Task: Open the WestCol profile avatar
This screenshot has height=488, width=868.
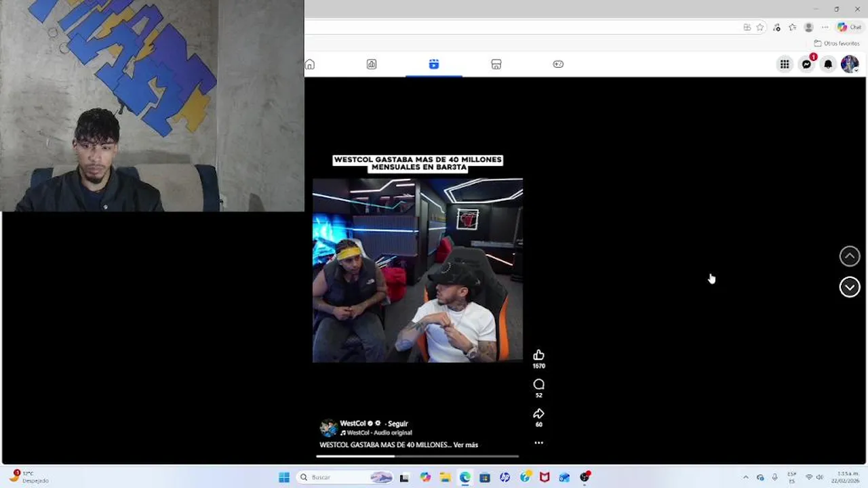Action: point(329,428)
